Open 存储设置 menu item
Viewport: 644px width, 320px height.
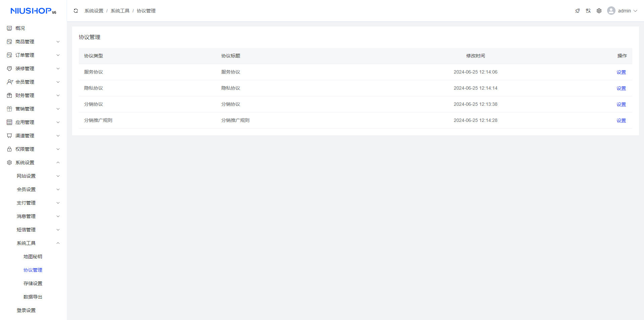tap(33, 283)
